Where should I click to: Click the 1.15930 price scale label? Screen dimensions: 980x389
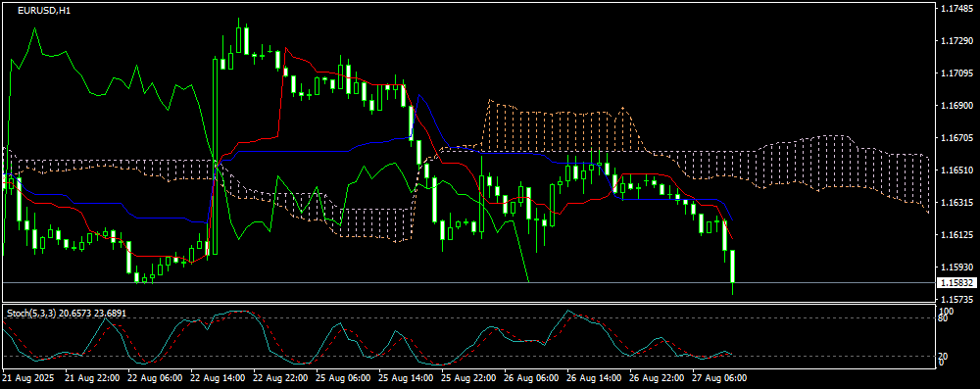coord(956,267)
